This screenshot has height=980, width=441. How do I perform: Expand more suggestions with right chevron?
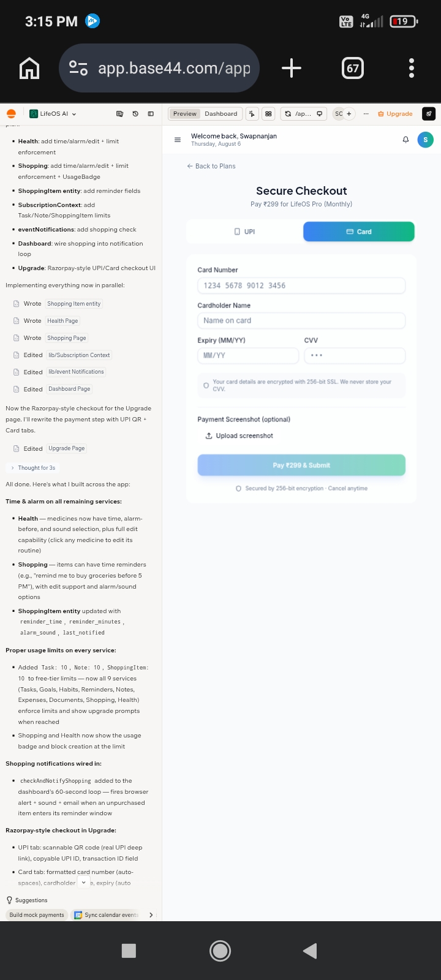[151, 915]
